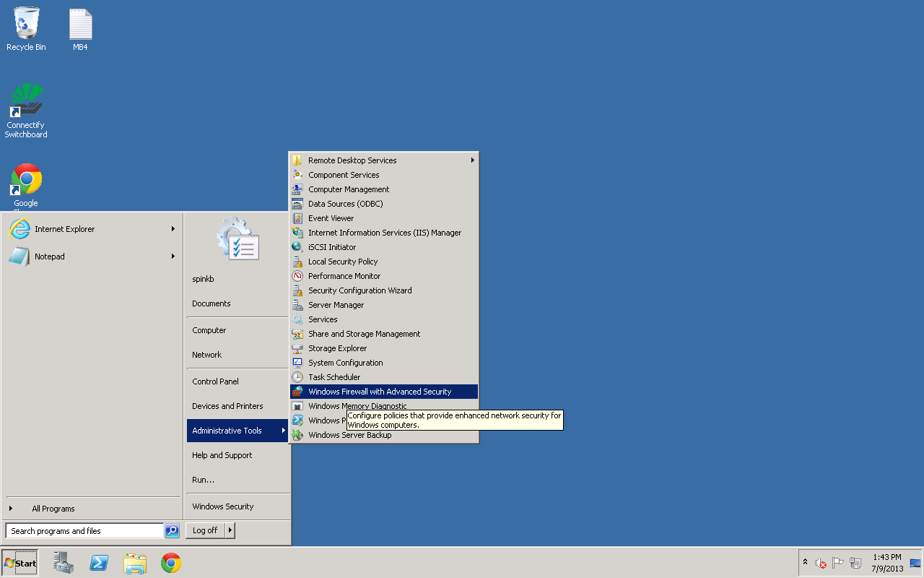
Task: Click the Start button
Action: tap(19, 563)
